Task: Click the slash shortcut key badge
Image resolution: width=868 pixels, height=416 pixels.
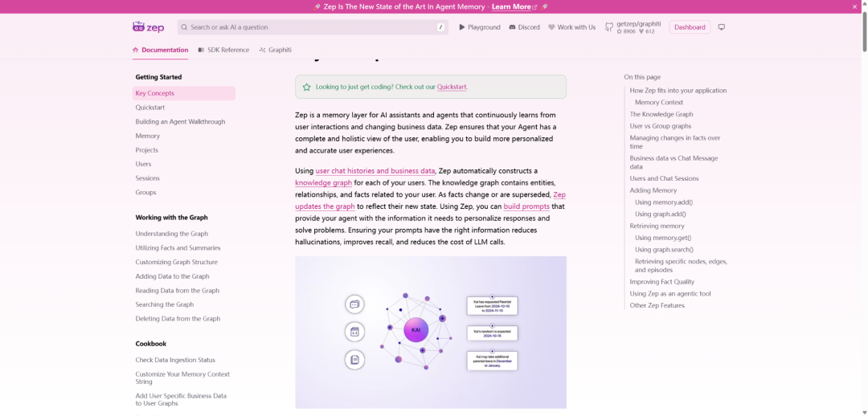Action: point(441,27)
